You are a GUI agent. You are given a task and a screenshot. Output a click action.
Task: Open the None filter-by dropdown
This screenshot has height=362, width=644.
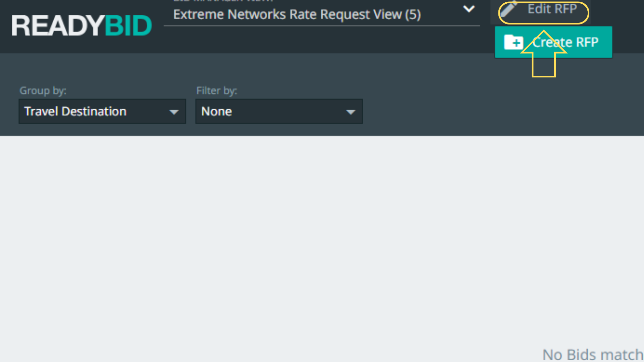point(279,111)
